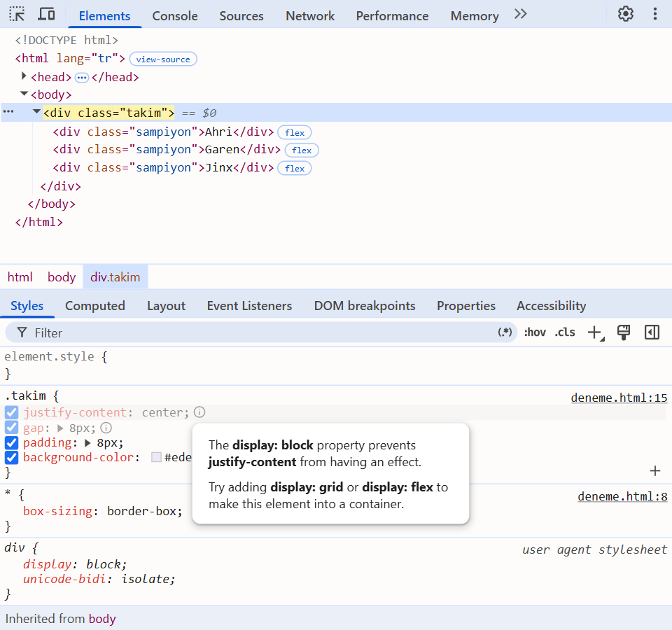Select the Elements tab
Image resolution: width=672 pixels, height=630 pixels.
(104, 16)
